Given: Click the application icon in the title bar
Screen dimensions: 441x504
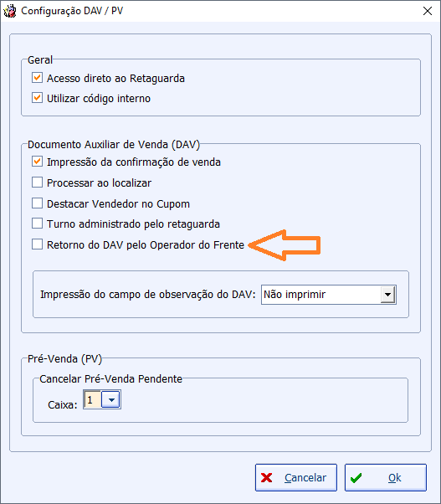Looking at the screenshot, I should (x=10, y=11).
